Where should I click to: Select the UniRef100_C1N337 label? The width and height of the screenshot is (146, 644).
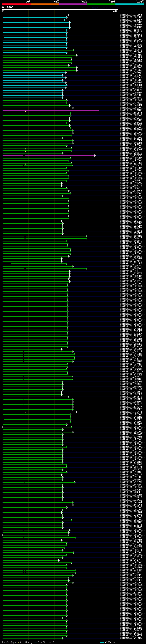(131, 88)
